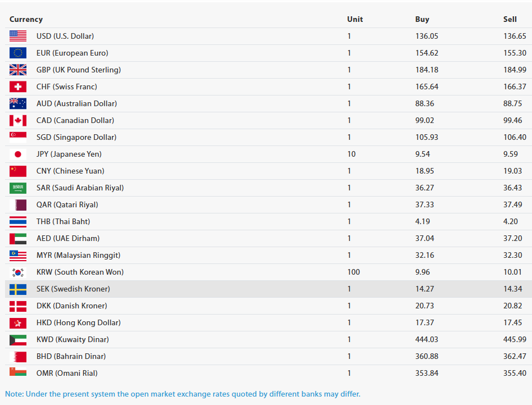Select the Currency column header
Viewport: 532px width, 405px height.
(x=26, y=19)
